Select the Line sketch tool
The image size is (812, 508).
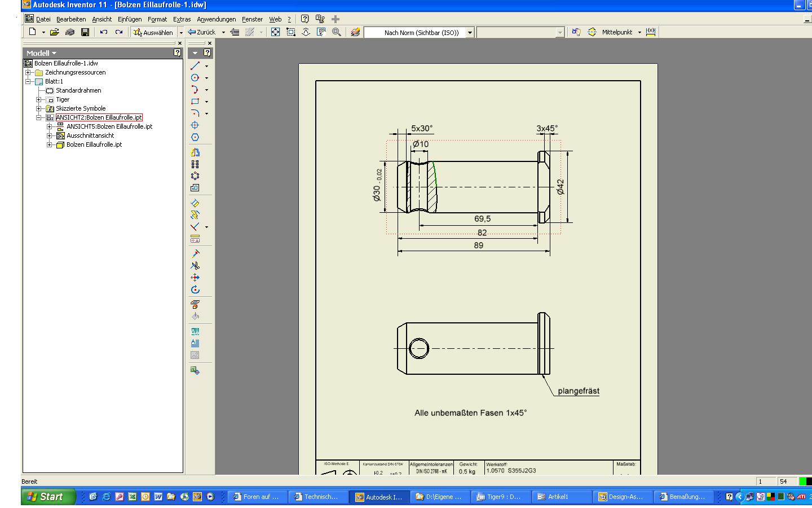[x=196, y=66]
